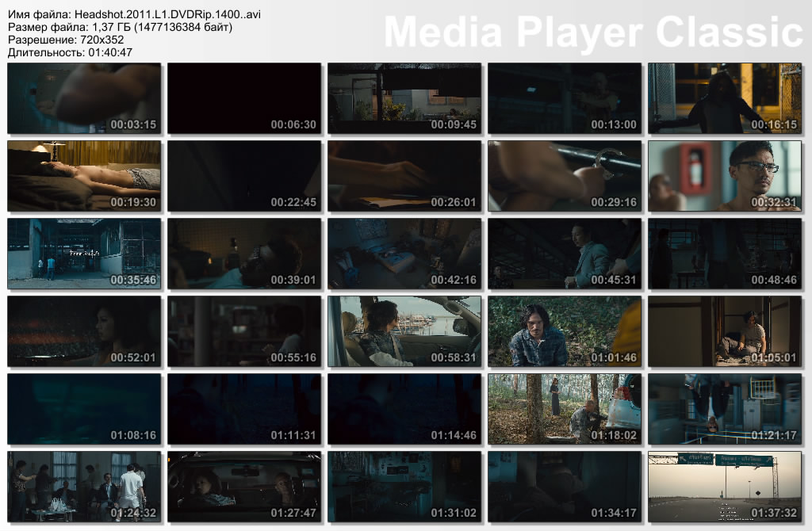Click the man in suit frame at 00:45:31
The height and width of the screenshot is (531, 812).
pyautogui.click(x=565, y=254)
